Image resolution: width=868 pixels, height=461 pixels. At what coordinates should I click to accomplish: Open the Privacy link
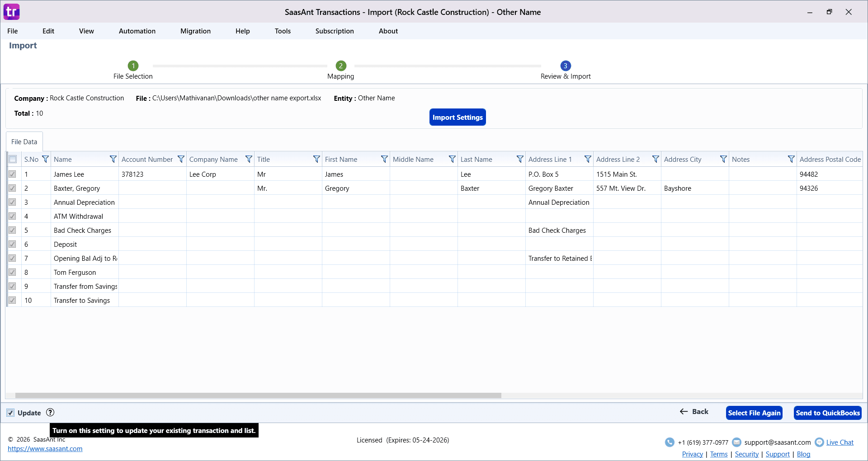[692, 454]
